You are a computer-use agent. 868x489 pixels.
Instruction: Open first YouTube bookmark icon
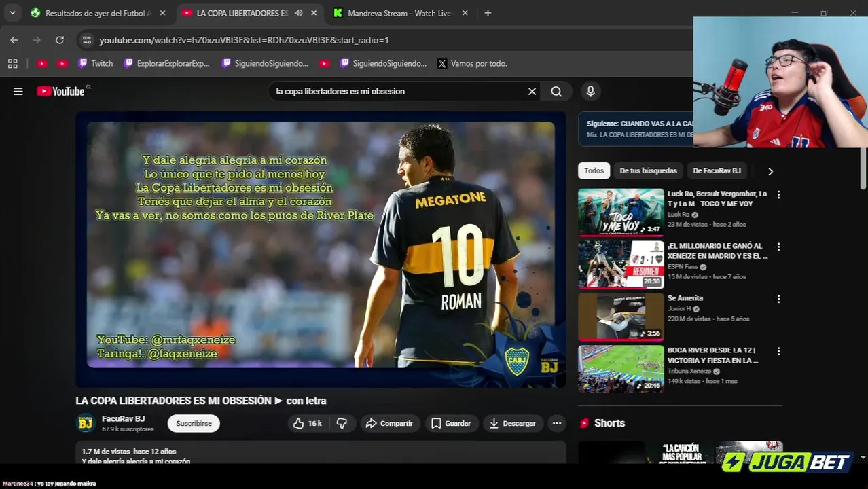[x=42, y=63]
